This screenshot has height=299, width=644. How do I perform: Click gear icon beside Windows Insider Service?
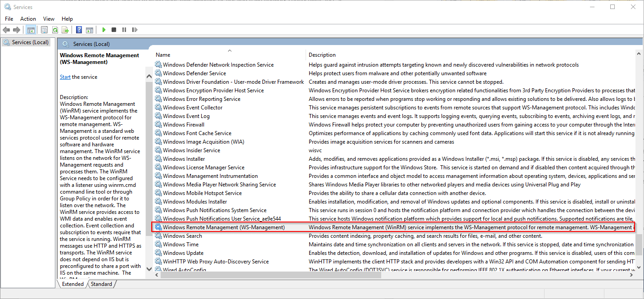pos(158,150)
